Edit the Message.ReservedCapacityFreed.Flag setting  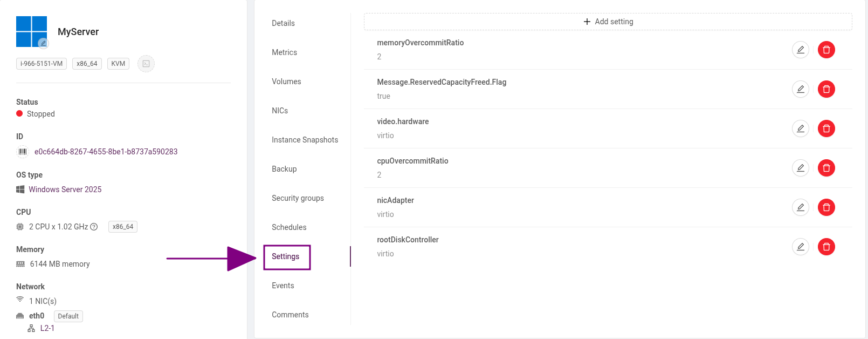801,89
